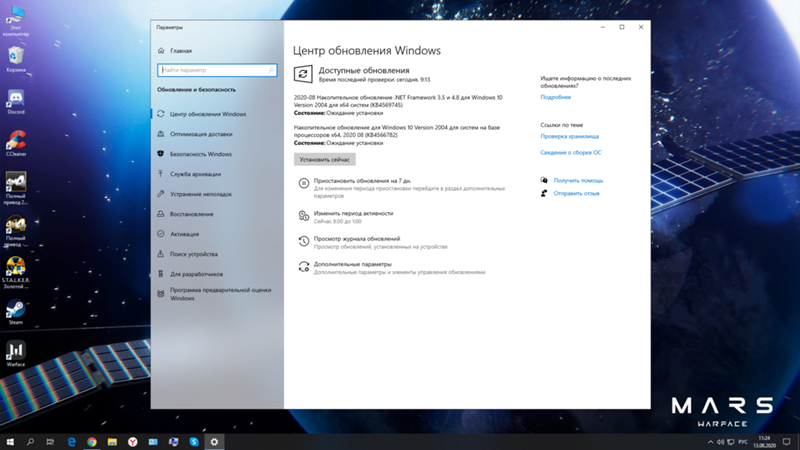
Task: Show hidden tray icons chevron
Action: pyautogui.click(x=710, y=442)
